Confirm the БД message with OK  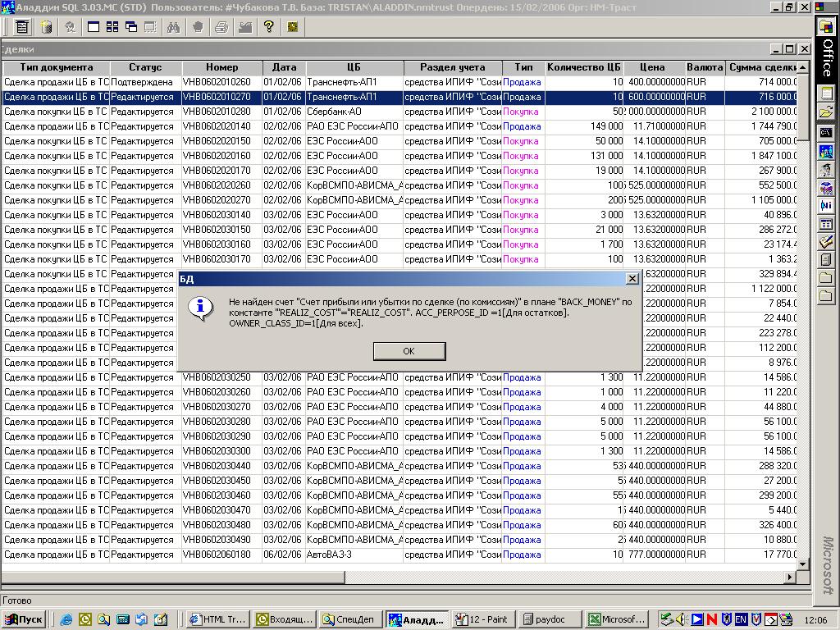pos(409,351)
